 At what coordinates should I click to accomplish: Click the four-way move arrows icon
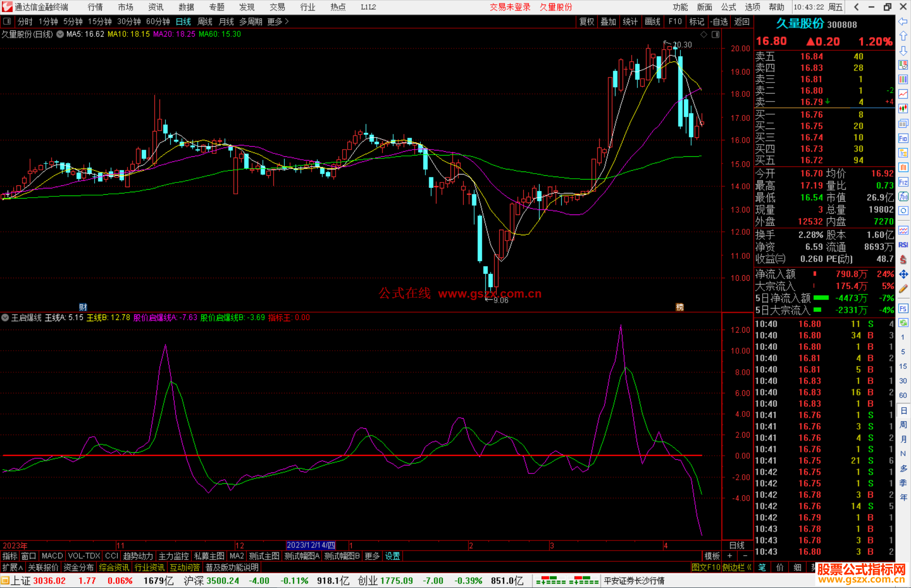click(x=903, y=274)
